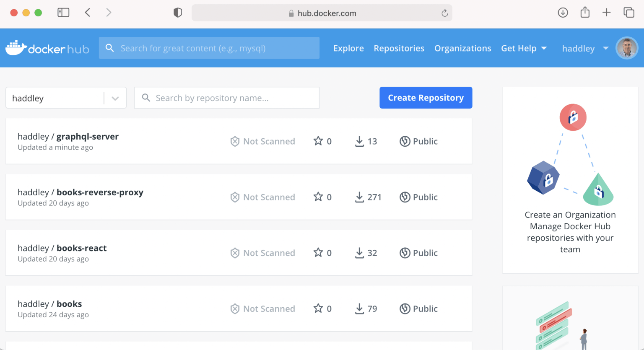Show Safari downloads

coord(563,13)
